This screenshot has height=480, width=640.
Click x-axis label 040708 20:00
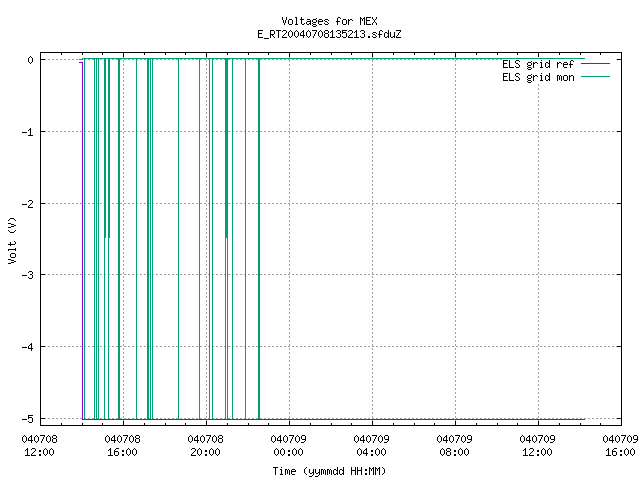(x=206, y=446)
